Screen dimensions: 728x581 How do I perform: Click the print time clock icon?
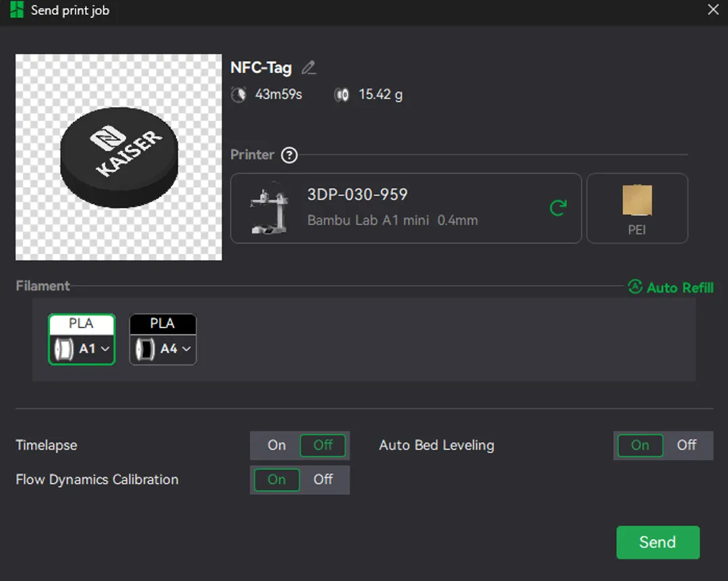tap(239, 95)
